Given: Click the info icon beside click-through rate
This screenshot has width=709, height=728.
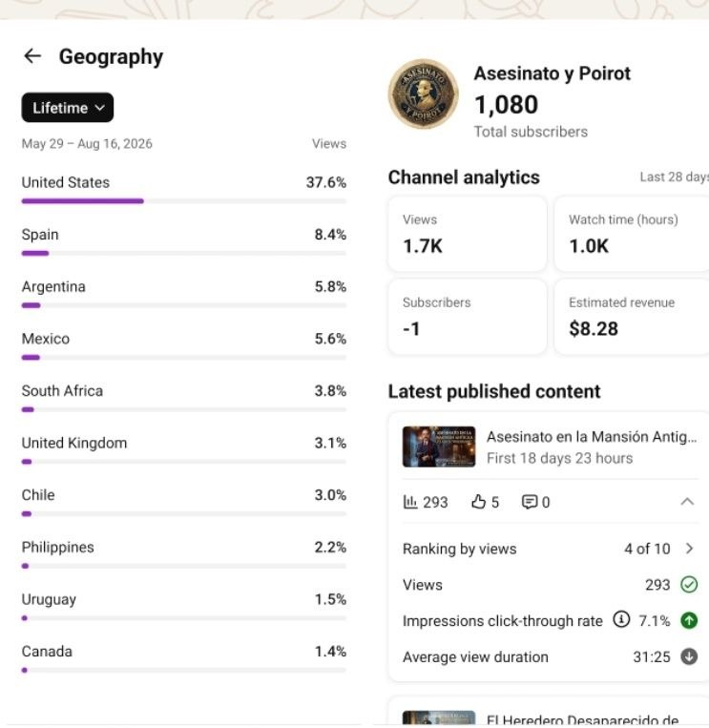Looking at the screenshot, I should click(x=621, y=619).
